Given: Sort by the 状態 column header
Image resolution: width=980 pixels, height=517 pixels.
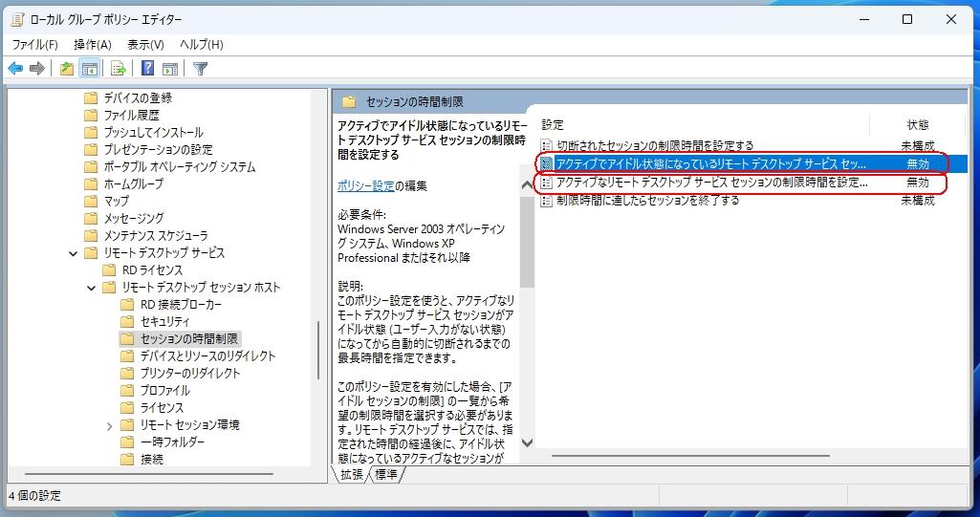Looking at the screenshot, I should point(918,125).
